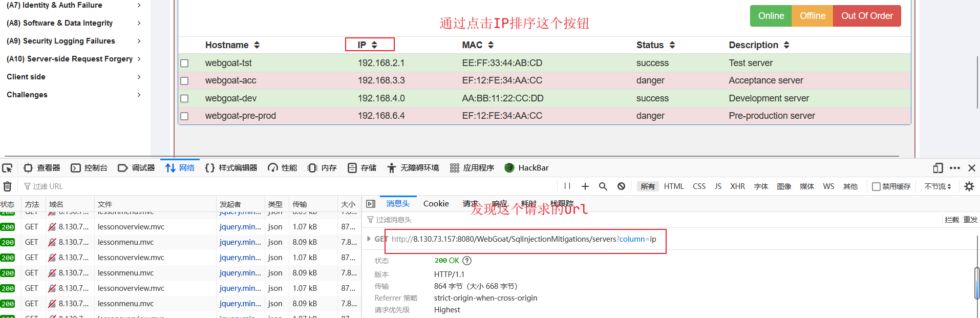This screenshot has height=318, width=980.
Task: Click the search magnifier in network toolbar
Action: pyautogui.click(x=603, y=186)
